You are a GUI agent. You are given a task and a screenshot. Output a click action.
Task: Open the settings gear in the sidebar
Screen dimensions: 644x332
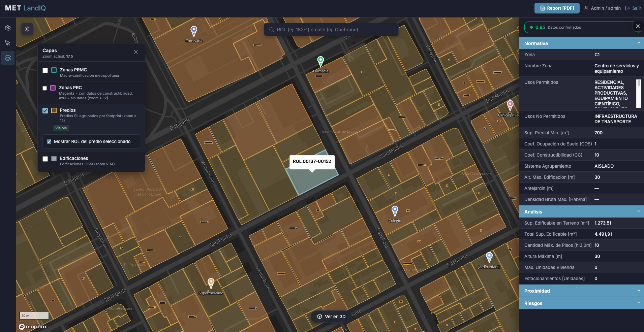pos(8,29)
